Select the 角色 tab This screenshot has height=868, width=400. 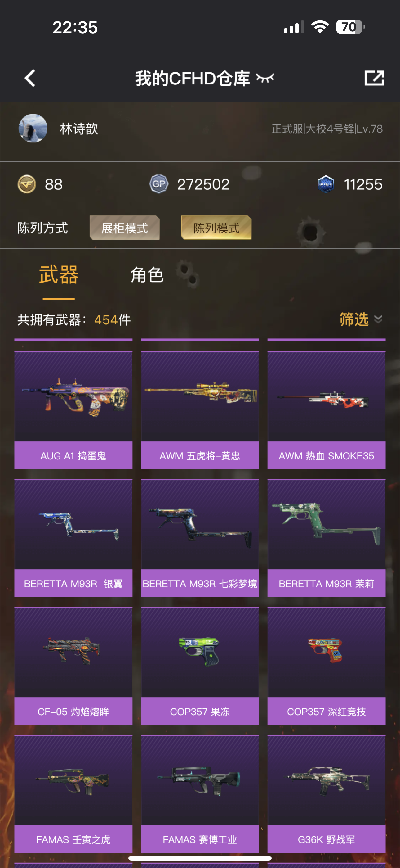[x=147, y=275]
